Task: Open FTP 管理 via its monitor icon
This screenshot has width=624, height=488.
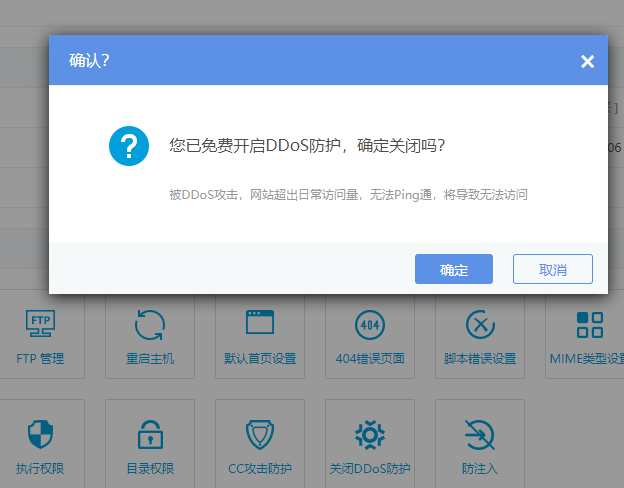Action: [40, 323]
